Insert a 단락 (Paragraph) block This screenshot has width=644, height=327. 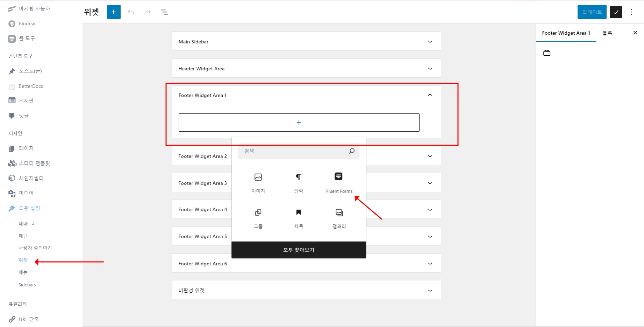pos(299,183)
